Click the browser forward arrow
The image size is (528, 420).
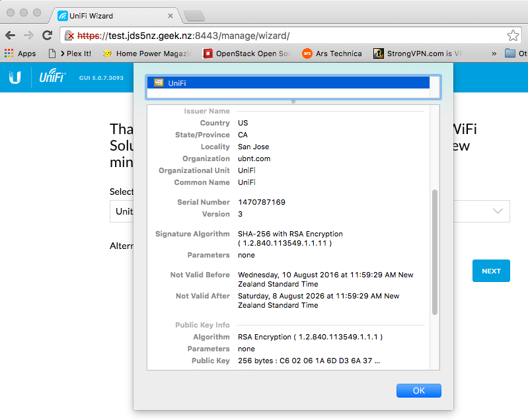coord(28,36)
